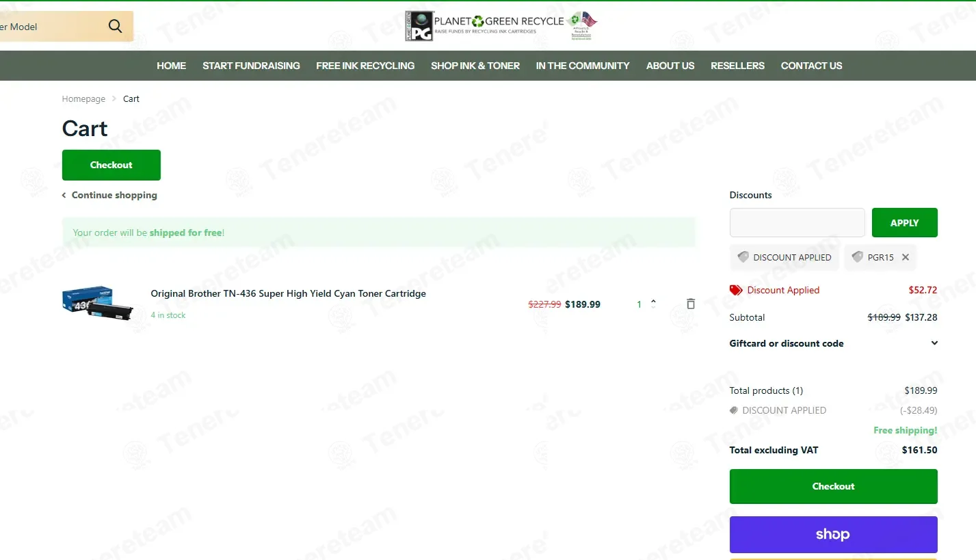
Task: Go to FREE INK RECYCLING
Action: click(x=365, y=66)
